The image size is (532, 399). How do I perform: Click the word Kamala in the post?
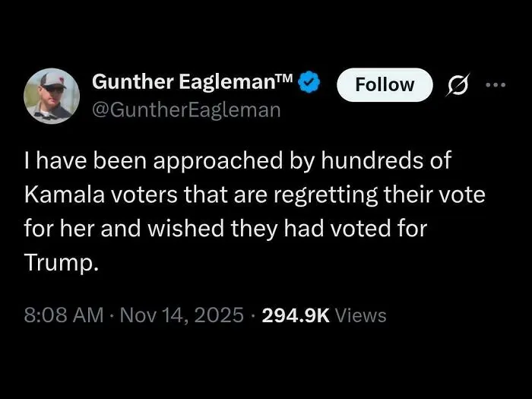[x=64, y=195]
